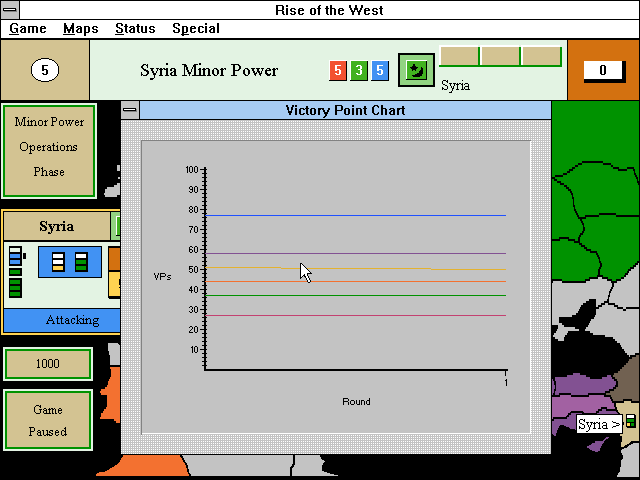This screenshot has height=480, width=640.
Task: Click the Minor Power Operations Phase panel
Action: pos(49,151)
